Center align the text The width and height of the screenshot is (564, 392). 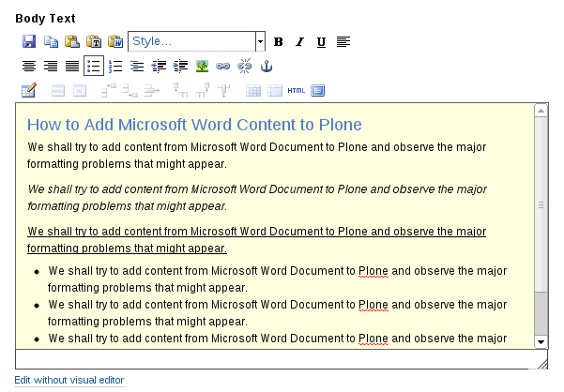click(29, 66)
